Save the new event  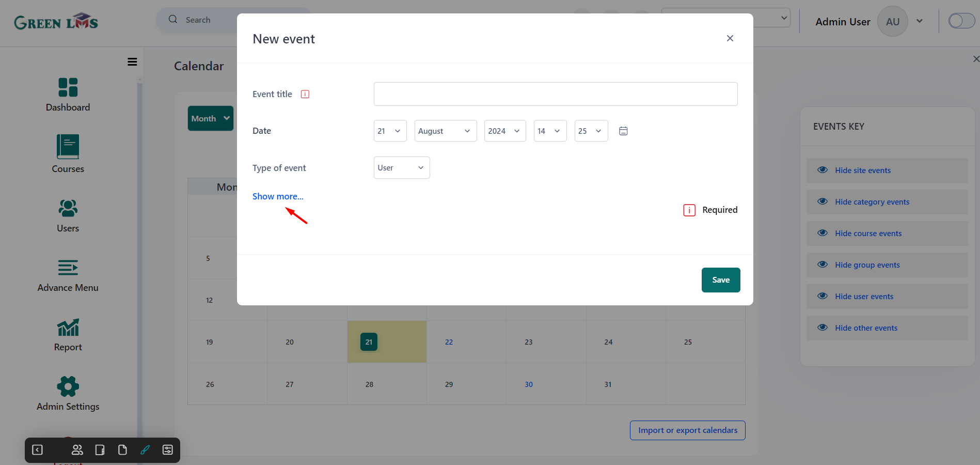pyautogui.click(x=721, y=280)
